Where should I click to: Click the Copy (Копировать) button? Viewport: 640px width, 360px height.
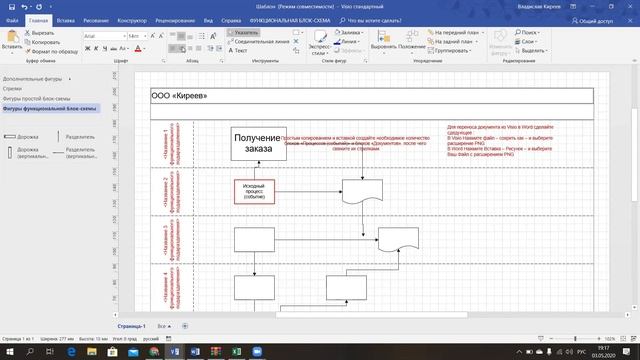tap(42, 42)
